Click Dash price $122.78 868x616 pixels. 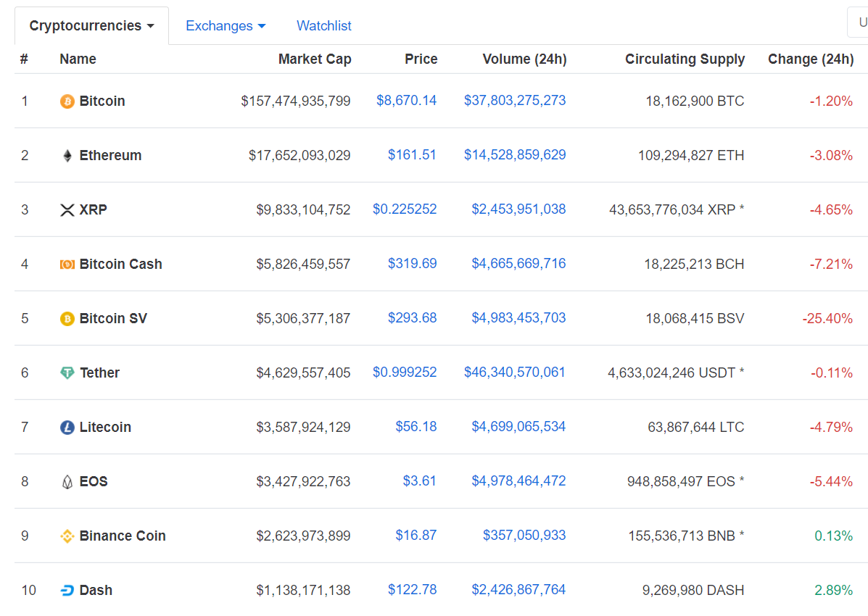tap(412, 590)
